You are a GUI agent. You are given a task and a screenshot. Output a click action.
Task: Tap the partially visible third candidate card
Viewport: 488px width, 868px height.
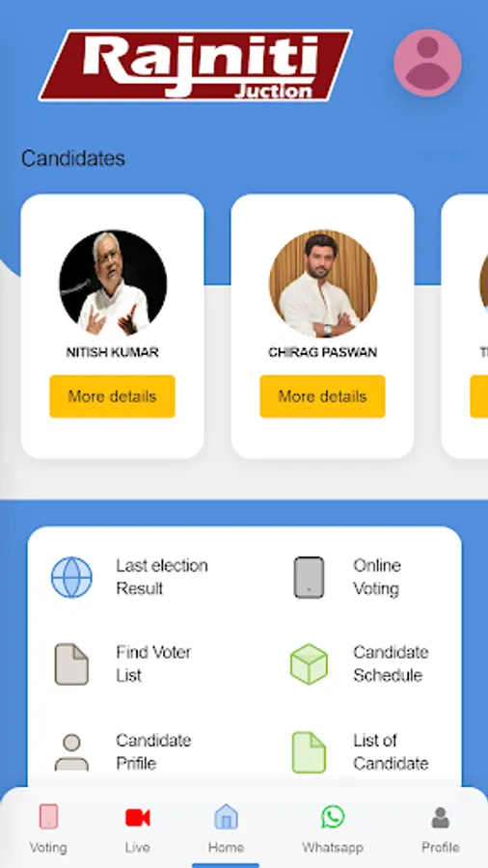pos(465,326)
